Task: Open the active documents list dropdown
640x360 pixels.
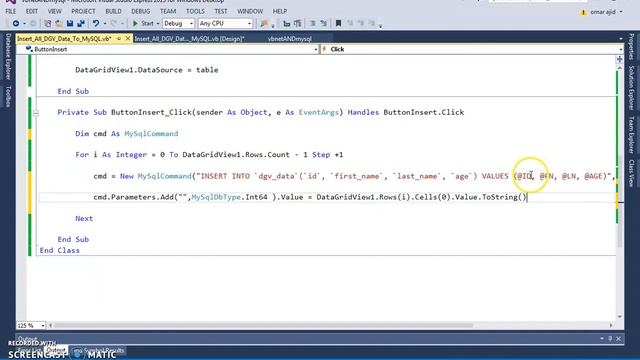Action: (x=620, y=39)
